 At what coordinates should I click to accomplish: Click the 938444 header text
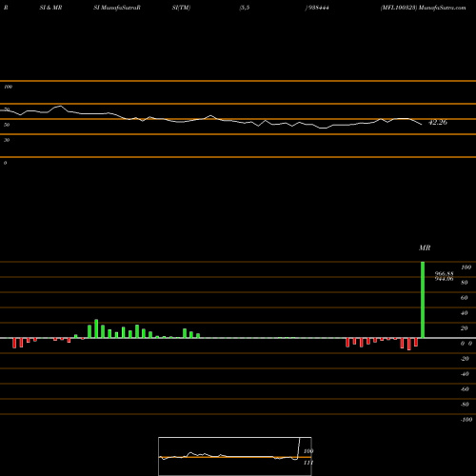click(318, 8)
